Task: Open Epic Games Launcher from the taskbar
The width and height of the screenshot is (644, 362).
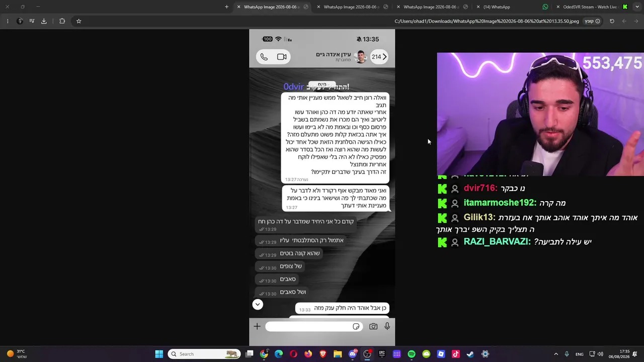Action: 382,354
